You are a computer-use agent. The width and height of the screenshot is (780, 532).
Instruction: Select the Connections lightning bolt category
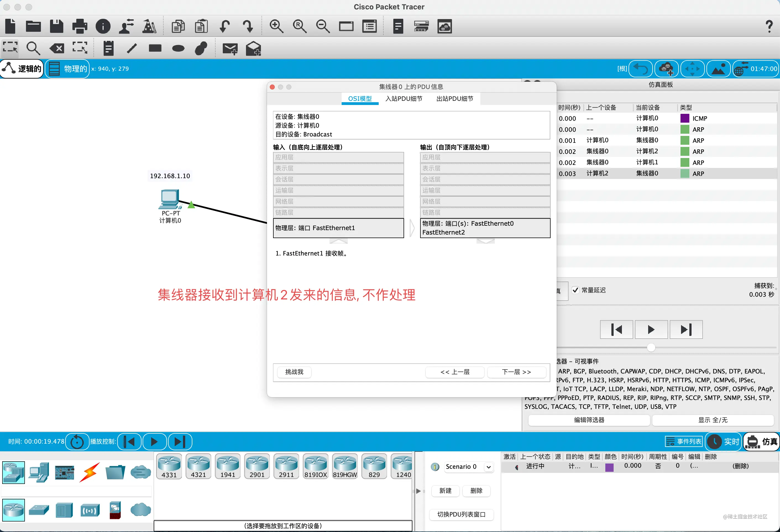[x=89, y=472]
